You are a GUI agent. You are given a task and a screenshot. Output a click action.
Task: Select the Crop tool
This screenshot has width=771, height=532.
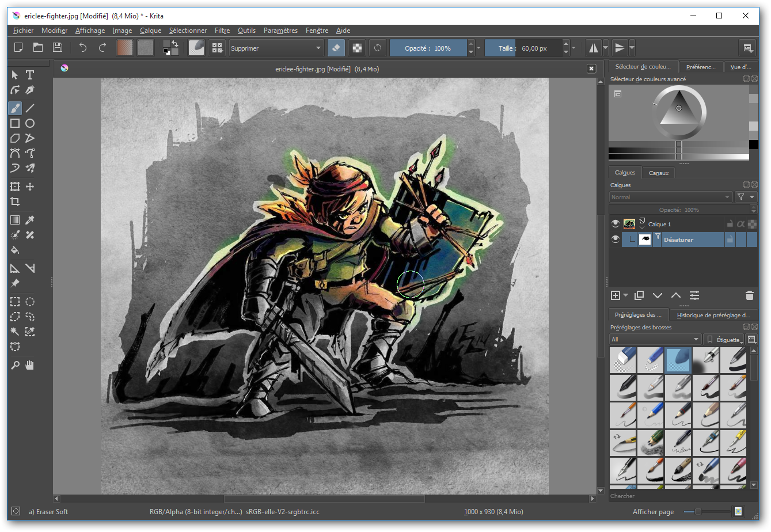(x=15, y=202)
